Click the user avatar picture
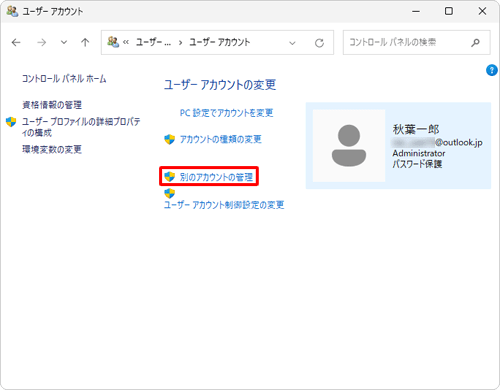This screenshot has width=500, height=390. pyautogui.click(x=349, y=146)
